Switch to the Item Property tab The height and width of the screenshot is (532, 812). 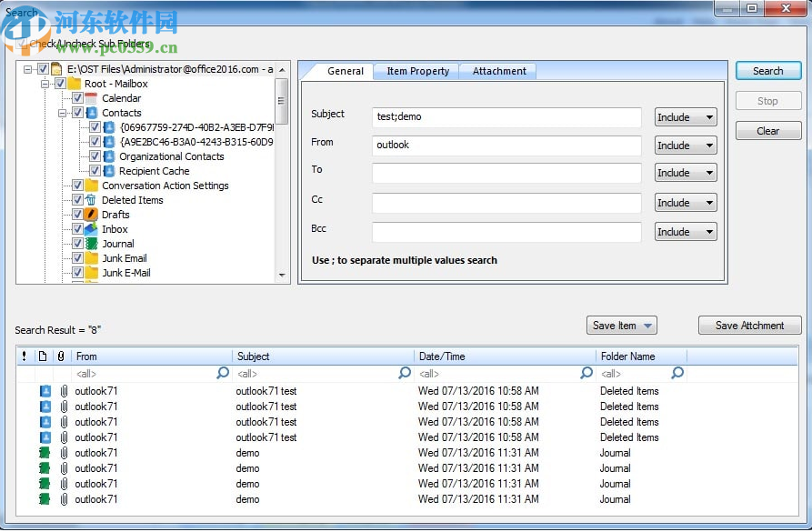click(x=416, y=70)
